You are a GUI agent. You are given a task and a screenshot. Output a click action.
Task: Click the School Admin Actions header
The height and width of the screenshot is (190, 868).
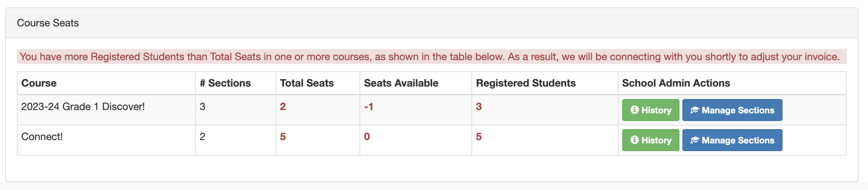pyautogui.click(x=676, y=83)
